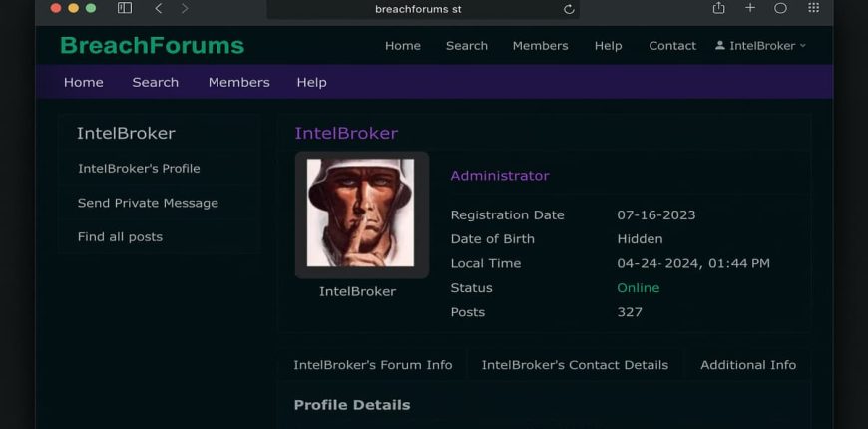Select Members in the purple navigation bar
The width and height of the screenshot is (868, 429).
click(x=239, y=83)
